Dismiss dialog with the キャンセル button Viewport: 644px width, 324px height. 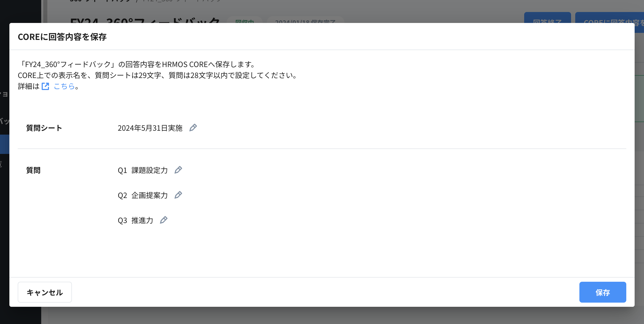click(45, 292)
